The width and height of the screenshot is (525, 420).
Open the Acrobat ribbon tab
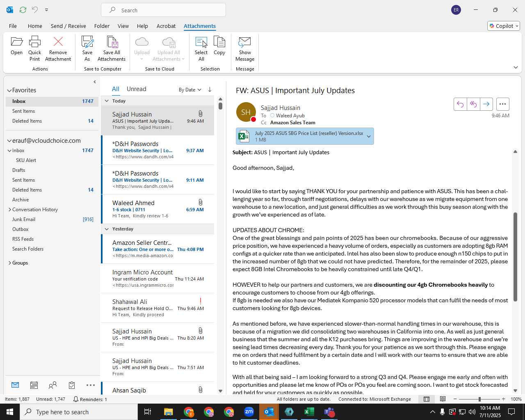tap(166, 26)
